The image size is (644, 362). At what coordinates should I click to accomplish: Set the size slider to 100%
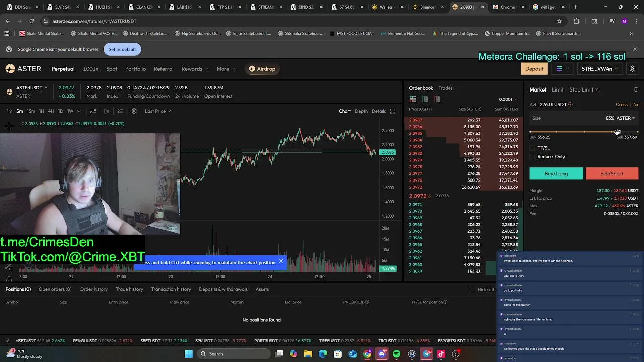pyautogui.click(x=638, y=132)
